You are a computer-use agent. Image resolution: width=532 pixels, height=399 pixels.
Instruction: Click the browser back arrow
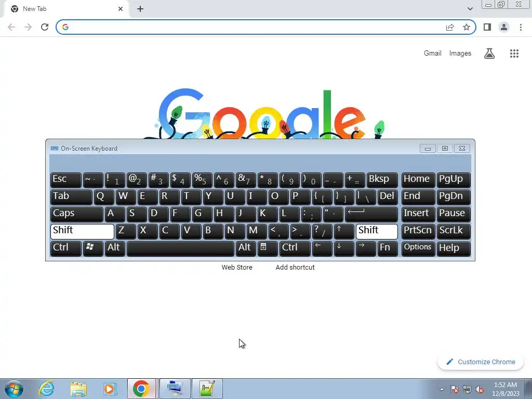pyautogui.click(x=11, y=27)
